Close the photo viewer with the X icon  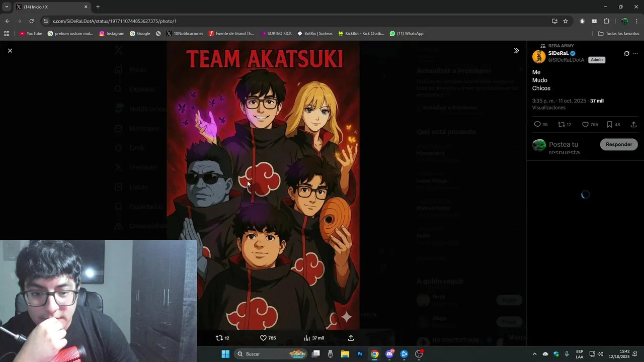tap(10, 51)
